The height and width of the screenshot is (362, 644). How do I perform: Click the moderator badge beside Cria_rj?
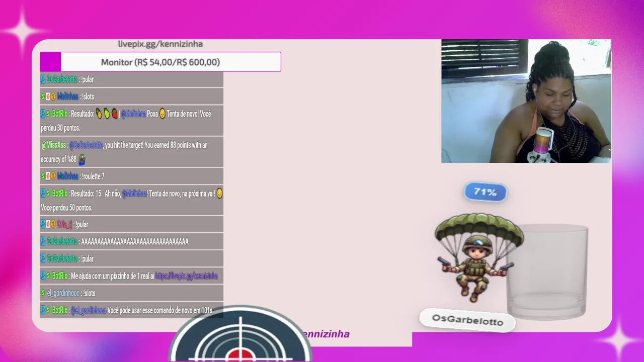[43, 225]
